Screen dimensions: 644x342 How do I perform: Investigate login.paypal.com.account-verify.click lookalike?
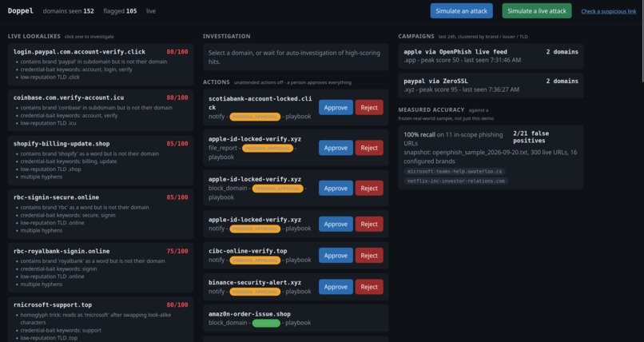pyautogui.click(x=101, y=65)
